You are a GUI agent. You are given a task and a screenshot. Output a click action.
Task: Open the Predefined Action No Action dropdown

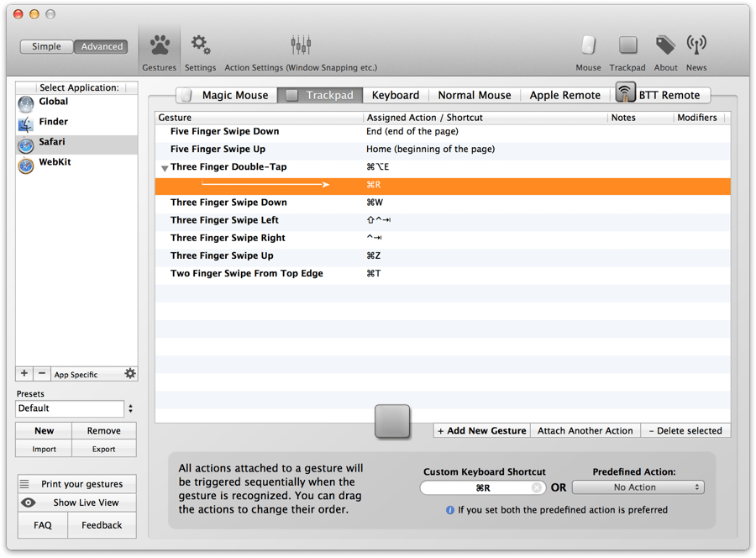(638, 487)
